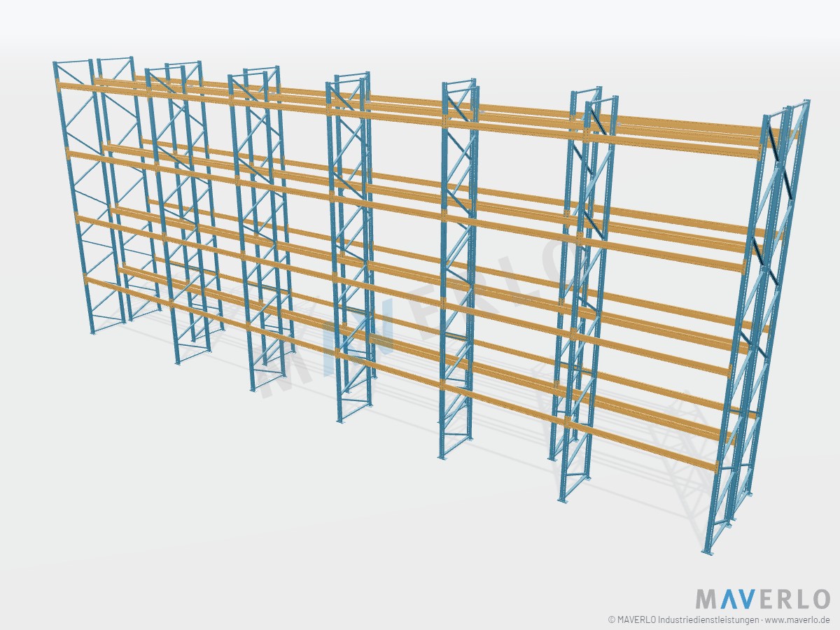Click the top orange beam in the farthest bay
The height and width of the screenshot is (630, 840).
(x=101, y=91)
